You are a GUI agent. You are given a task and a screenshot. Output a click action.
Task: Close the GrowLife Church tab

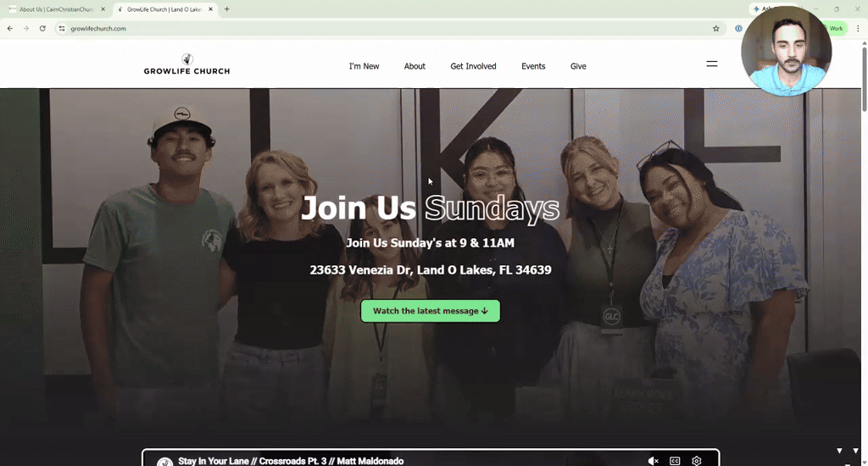[210, 9]
